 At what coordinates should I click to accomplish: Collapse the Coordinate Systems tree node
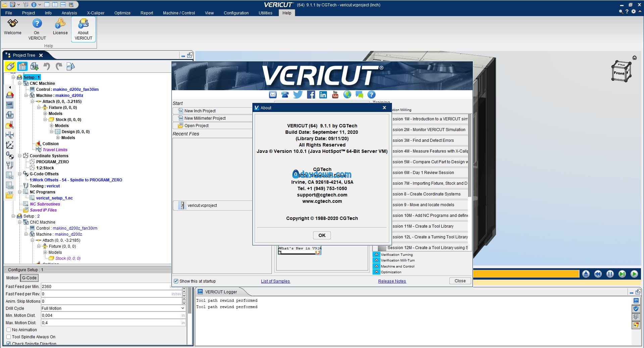tap(20, 156)
